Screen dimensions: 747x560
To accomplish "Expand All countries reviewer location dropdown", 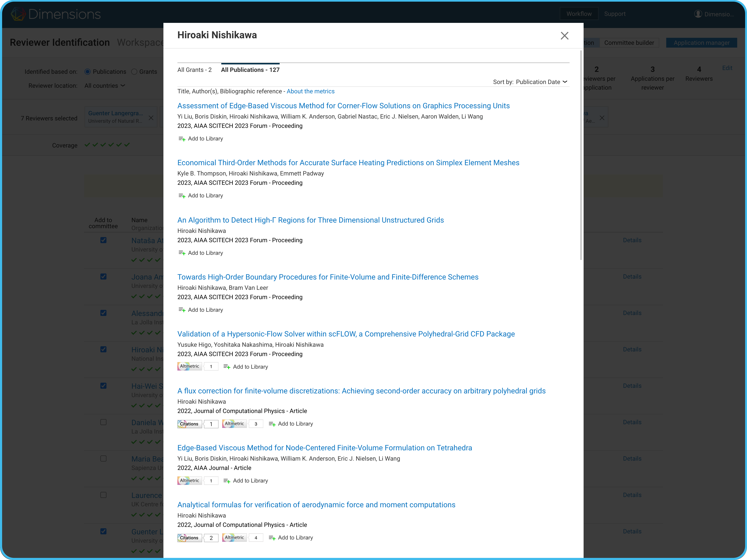I will click(x=105, y=86).
